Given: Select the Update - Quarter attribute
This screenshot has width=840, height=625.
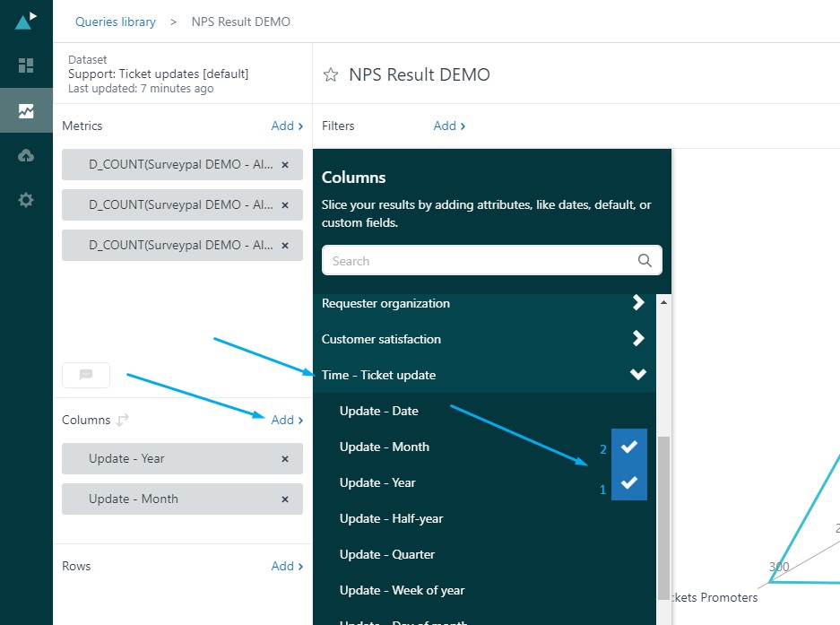Looking at the screenshot, I should [386, 554].
